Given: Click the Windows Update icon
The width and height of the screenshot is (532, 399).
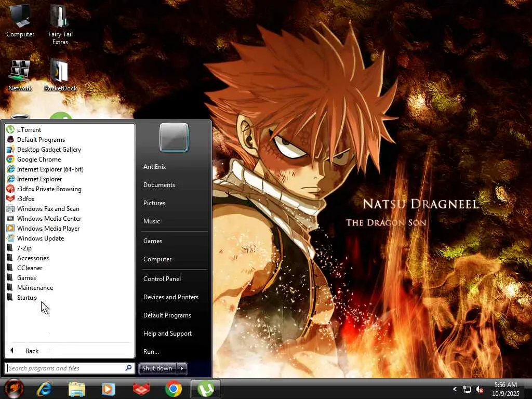Looking at the screenshot, I should click(10, 238).
